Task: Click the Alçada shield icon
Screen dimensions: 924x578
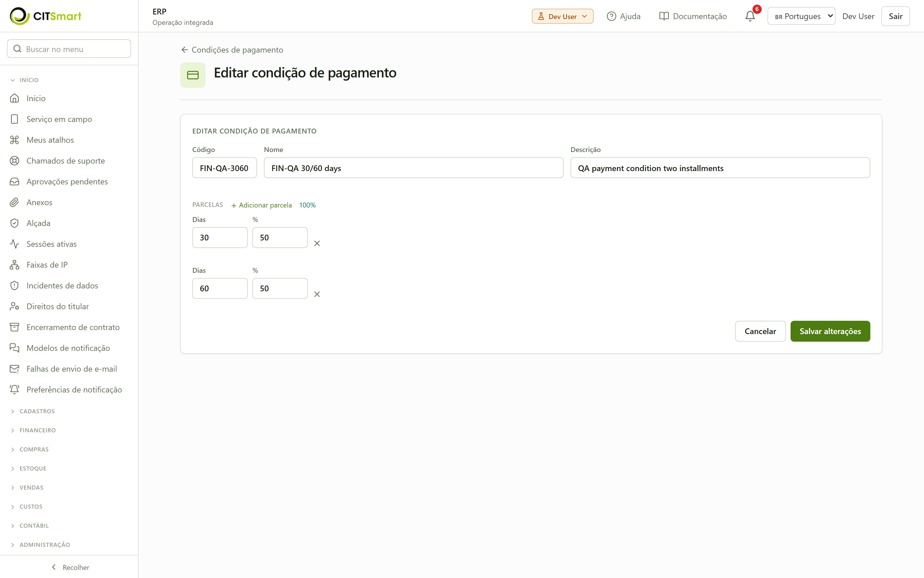Action: tap(14, 223)
